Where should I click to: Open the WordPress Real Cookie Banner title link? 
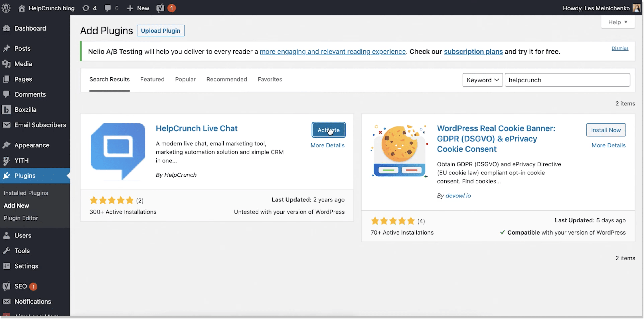tap(496, 139)
